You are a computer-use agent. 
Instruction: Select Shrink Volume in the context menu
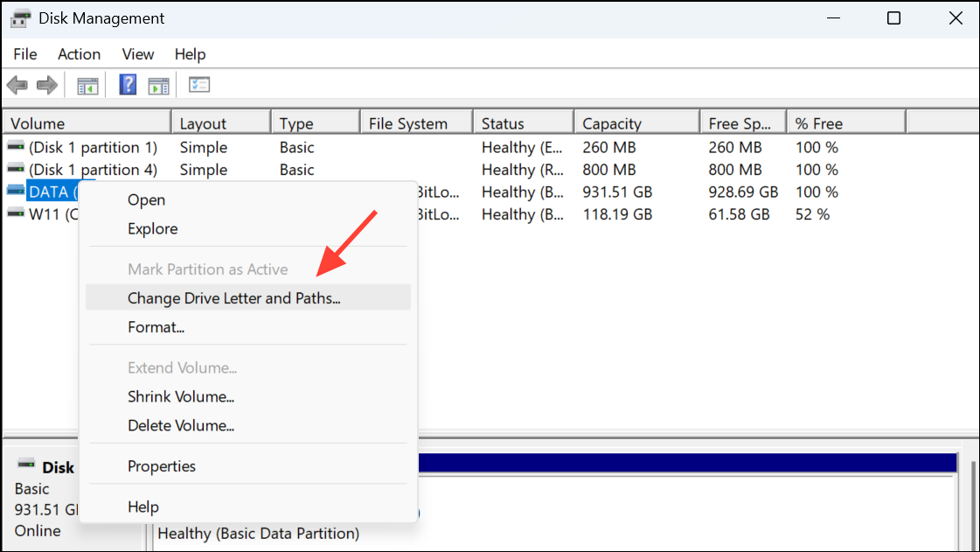coord(181,396)
